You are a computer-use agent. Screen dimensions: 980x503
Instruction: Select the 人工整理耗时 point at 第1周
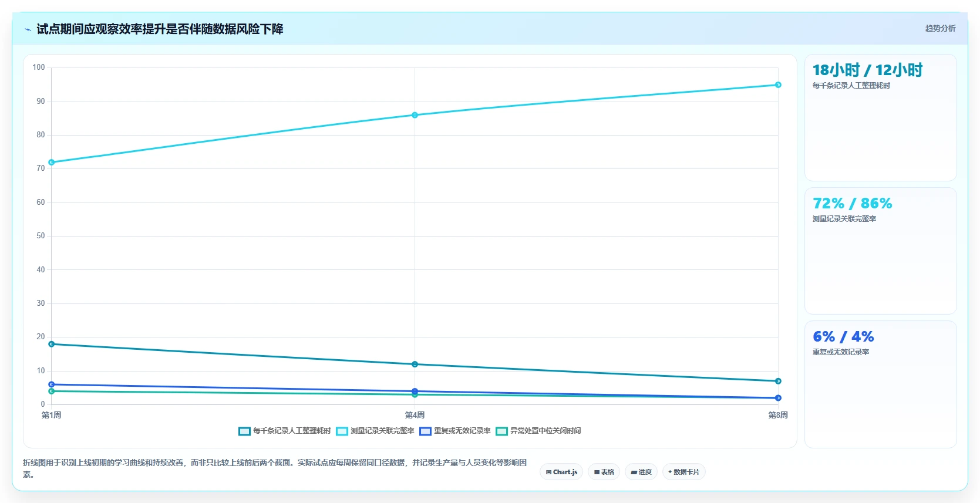point(52,344)
